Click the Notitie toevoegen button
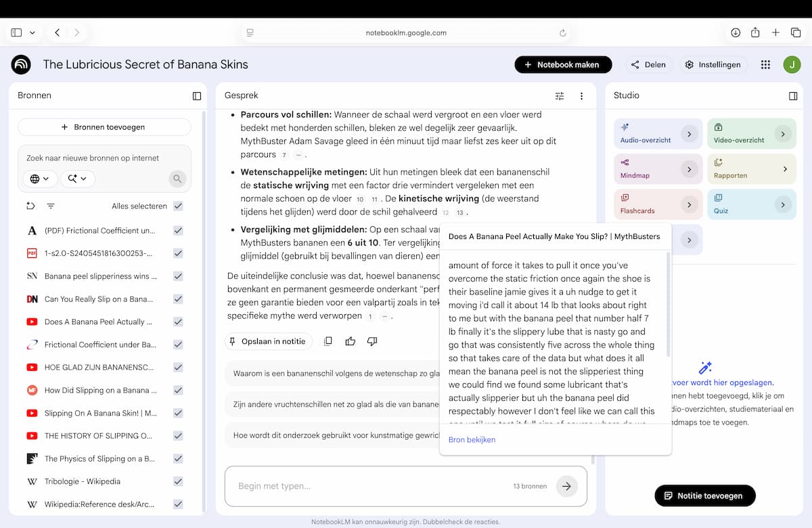 tap(704, 496)
